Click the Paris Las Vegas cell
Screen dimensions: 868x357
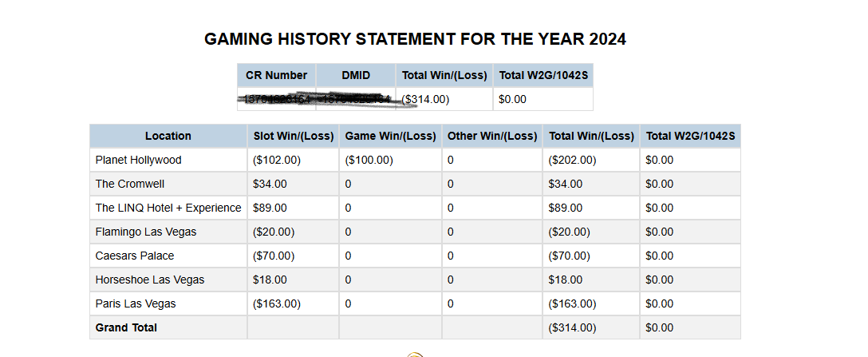136,303
